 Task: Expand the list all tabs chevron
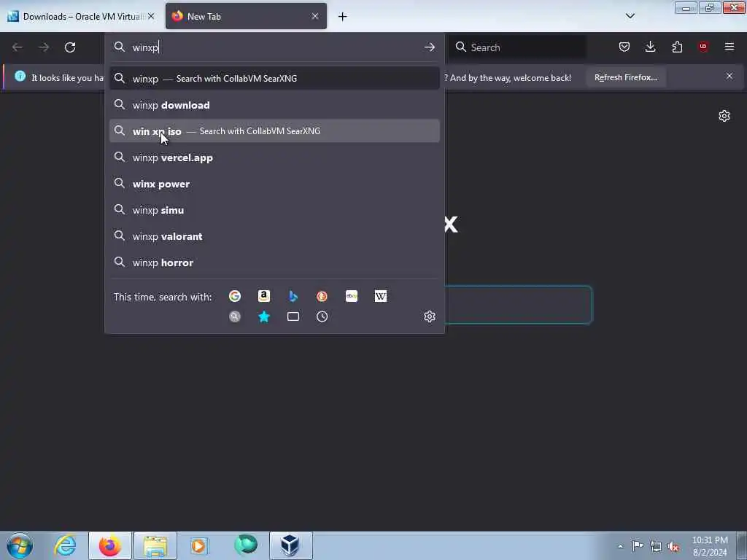pyautogui.click(x=630, y=16)
